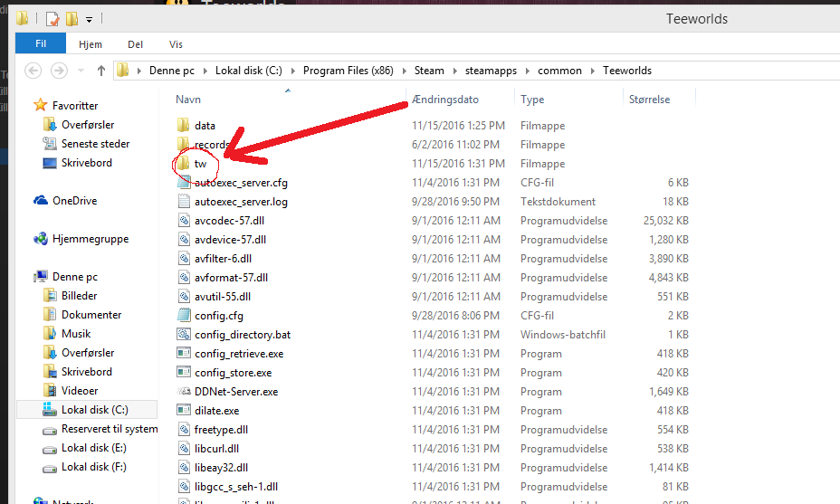Select the Lokal disk (E:) drive icon
This screenshot has height=504, width=840.
tap(51, 448)
